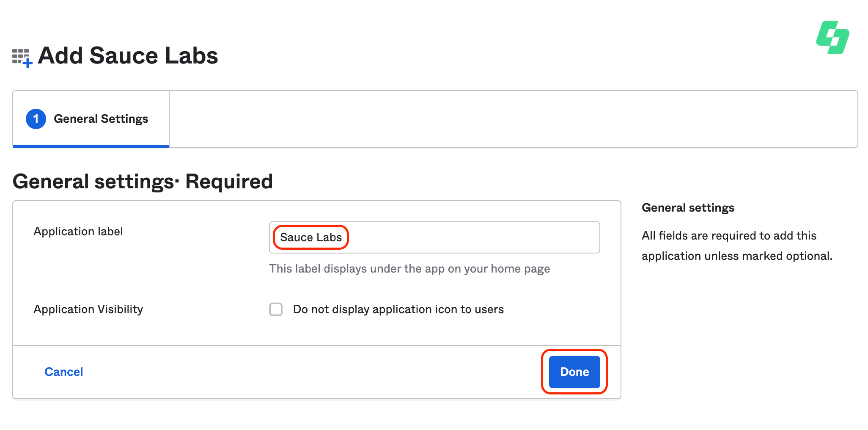Click the right sidebar General settings heading

pos(688,208)
